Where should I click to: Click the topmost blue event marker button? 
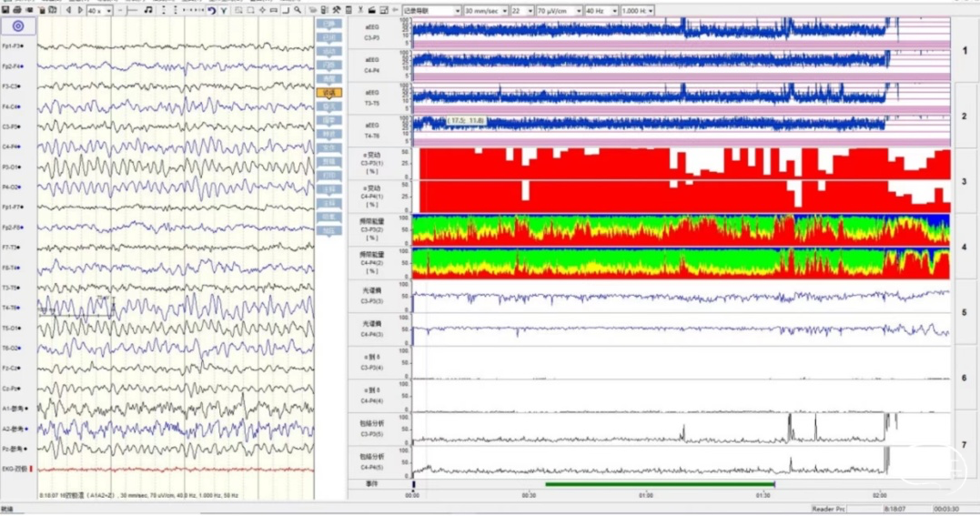[328, 25]
